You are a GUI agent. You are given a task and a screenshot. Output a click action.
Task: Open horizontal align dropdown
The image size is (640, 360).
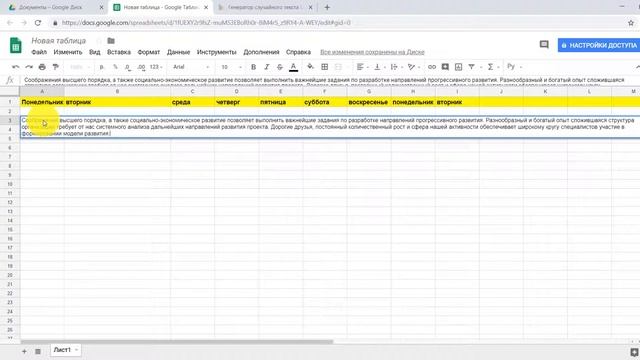click(x=362, y=67)
